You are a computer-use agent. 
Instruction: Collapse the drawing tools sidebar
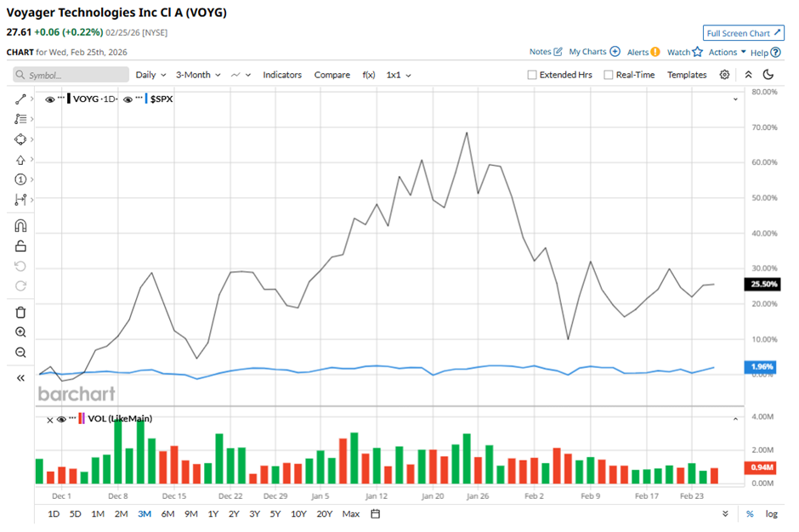(x=20, y=378)
